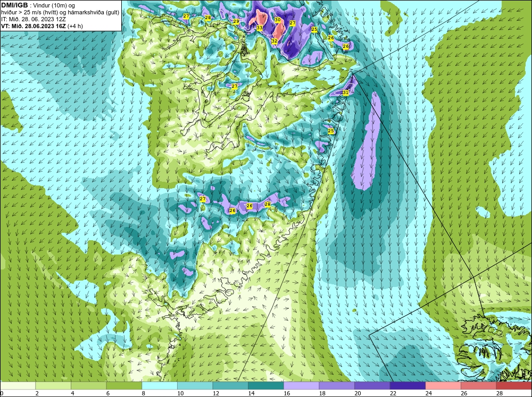This screenshot has height=397, width=532.
Task: Click the 20–22 m/s violet legend swatch
Action: [x=372, y=386]
